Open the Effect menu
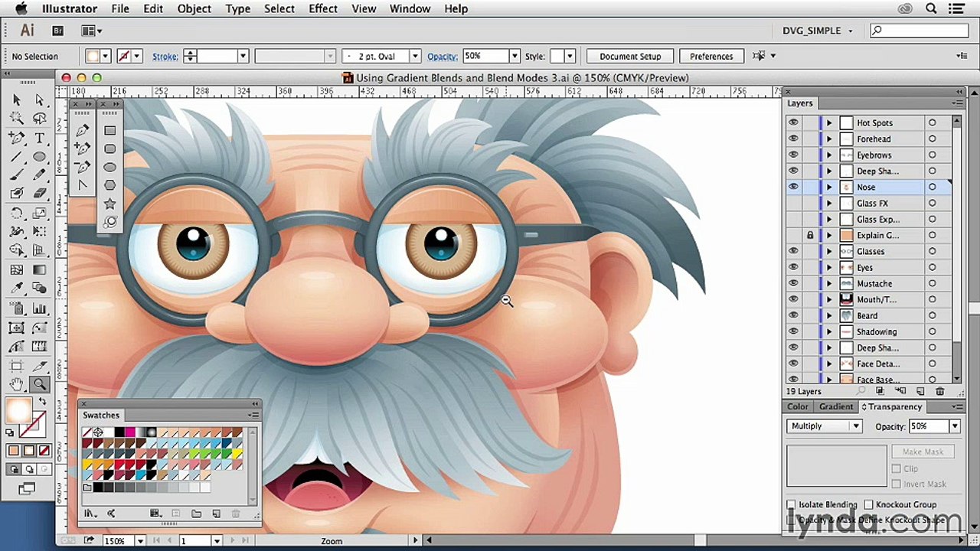The height and width of the screenshot is (551, 980). coord(323,8)
